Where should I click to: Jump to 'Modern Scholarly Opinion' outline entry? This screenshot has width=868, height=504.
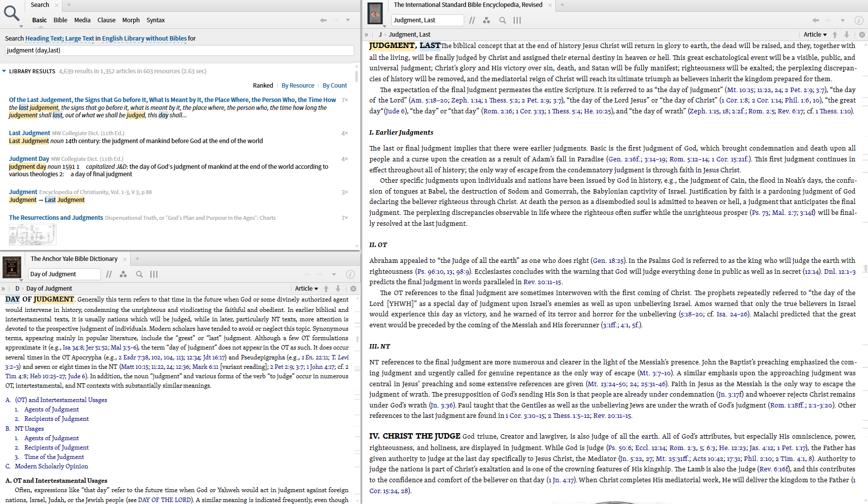tap(51, 466)
